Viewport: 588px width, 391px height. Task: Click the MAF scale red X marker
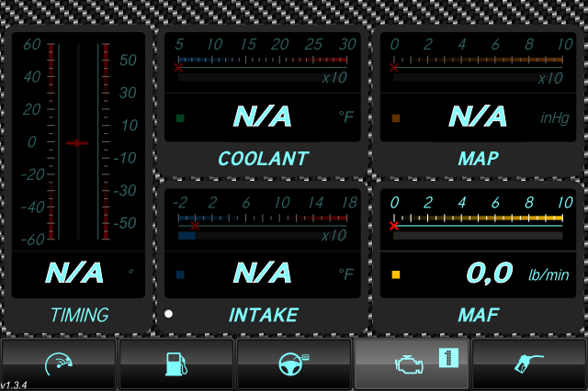point(394,226)
